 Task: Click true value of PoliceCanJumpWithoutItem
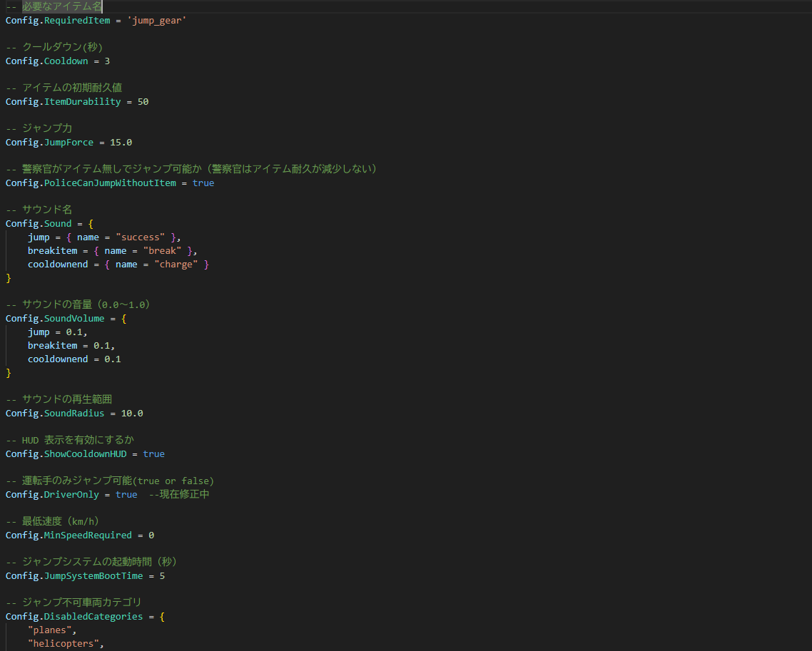[x=203, y=183]
